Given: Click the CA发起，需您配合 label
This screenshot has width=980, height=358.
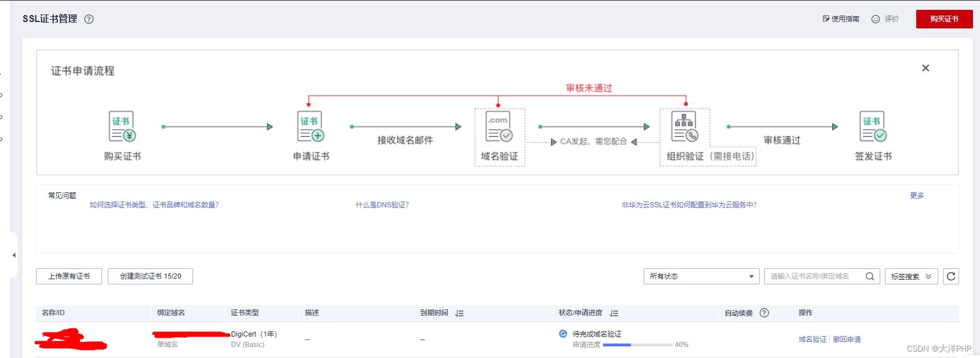Looking at the screenshot, I should click(594, 141).
